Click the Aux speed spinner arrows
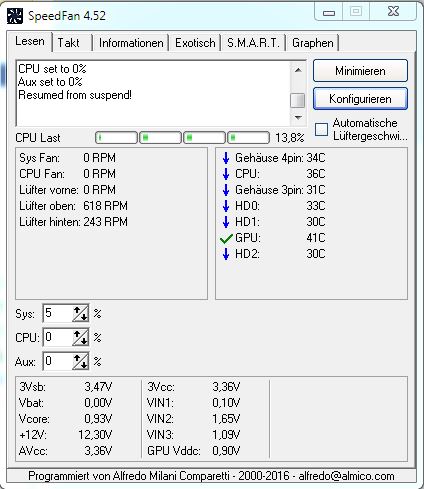This screenshot has width=424, height=489. point(81,361)
